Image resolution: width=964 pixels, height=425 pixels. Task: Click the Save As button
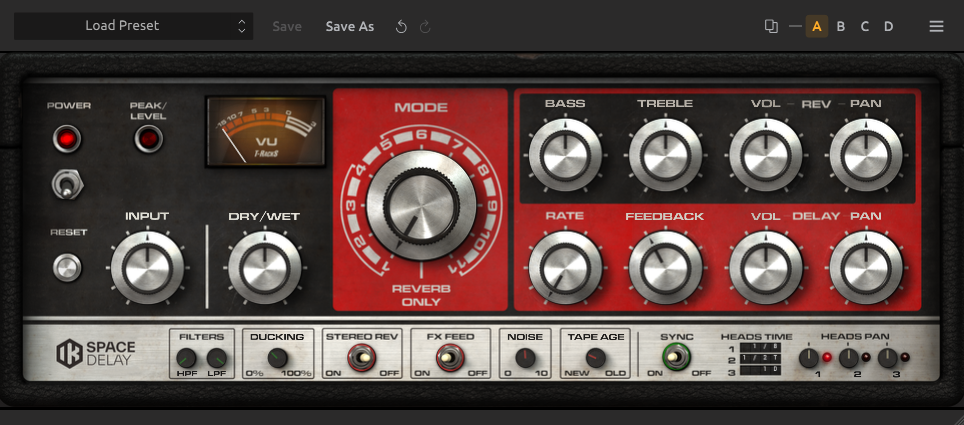pos(350,26)
